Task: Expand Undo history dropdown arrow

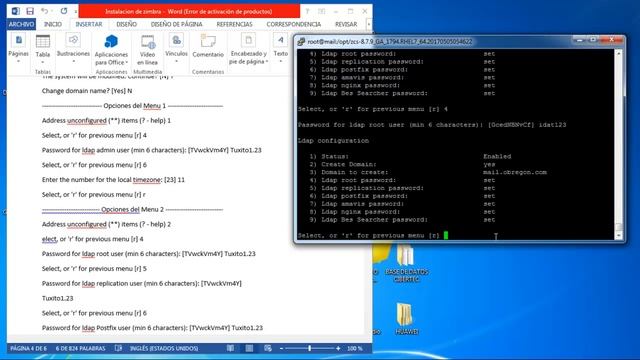Action: [52, 11]
